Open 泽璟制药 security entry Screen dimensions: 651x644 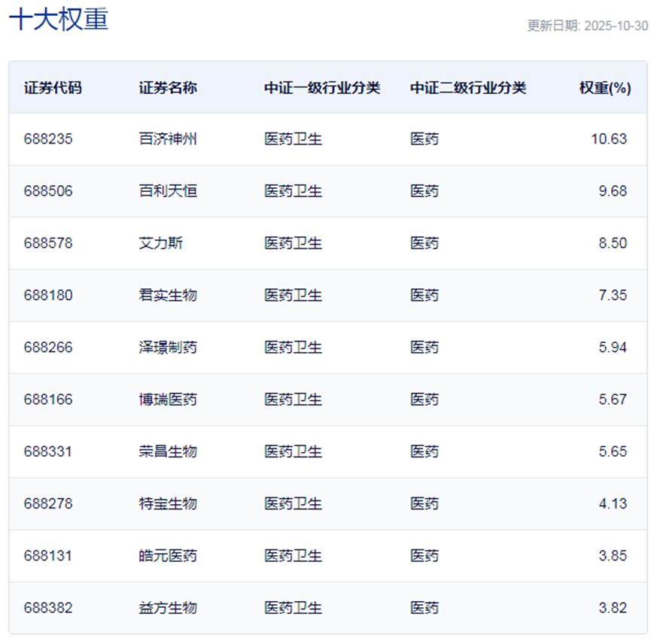(x=168, y=348)
